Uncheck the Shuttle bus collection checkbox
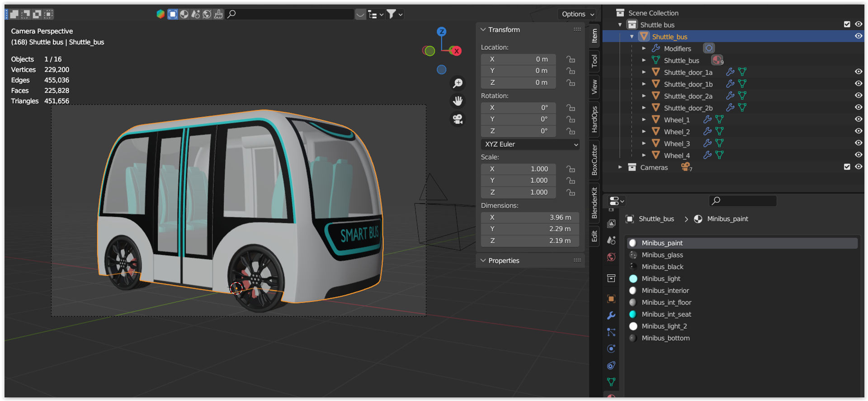The image size is (868, 401). tap(847, 24)
